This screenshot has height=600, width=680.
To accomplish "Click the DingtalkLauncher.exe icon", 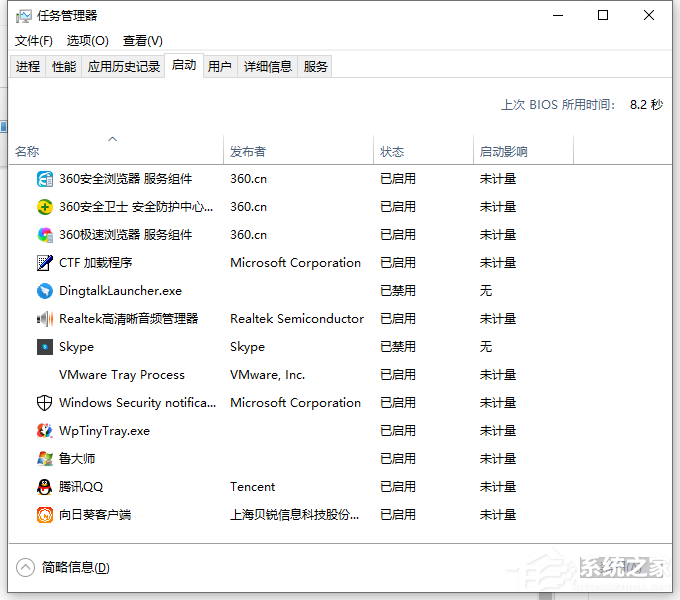I will coord(45,291).
